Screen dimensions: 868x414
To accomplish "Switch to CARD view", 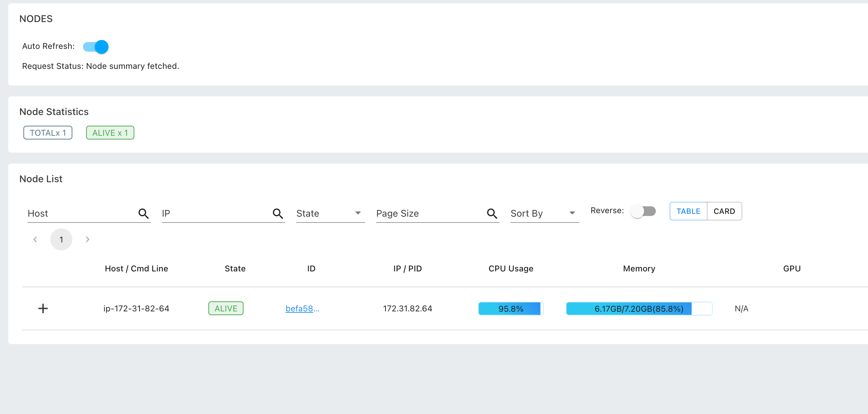I will (x=724, y=211).
